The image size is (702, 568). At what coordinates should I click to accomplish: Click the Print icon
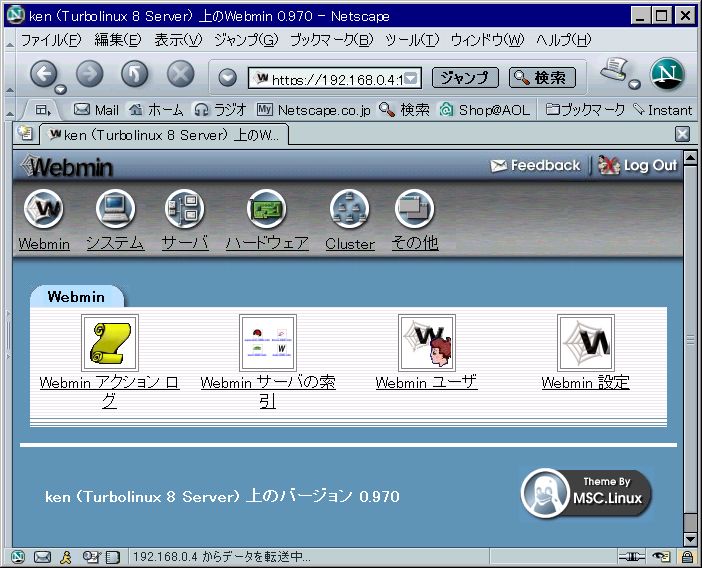tap(615, 69)
